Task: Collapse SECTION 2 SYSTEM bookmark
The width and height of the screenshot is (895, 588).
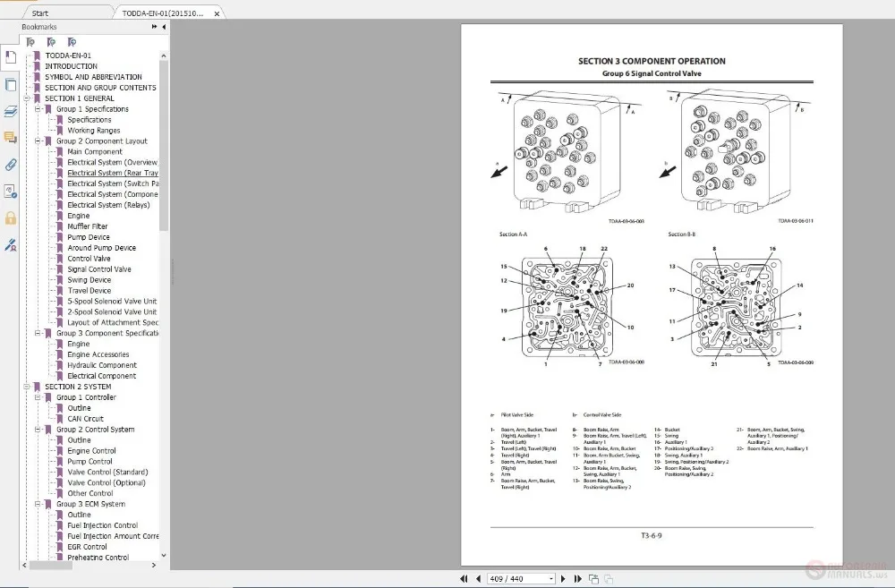Action: [27, 387]
